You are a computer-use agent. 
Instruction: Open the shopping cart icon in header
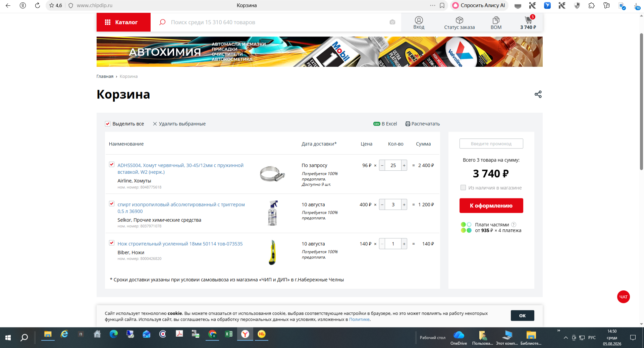528,20
